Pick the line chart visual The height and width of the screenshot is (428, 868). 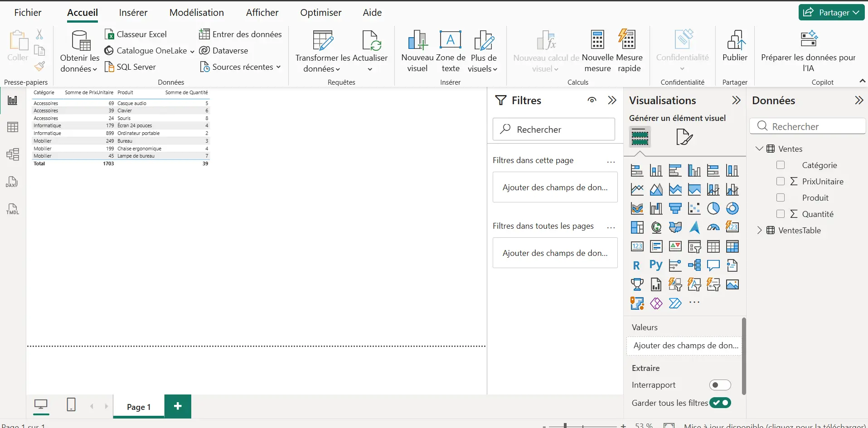coord(637,189)
